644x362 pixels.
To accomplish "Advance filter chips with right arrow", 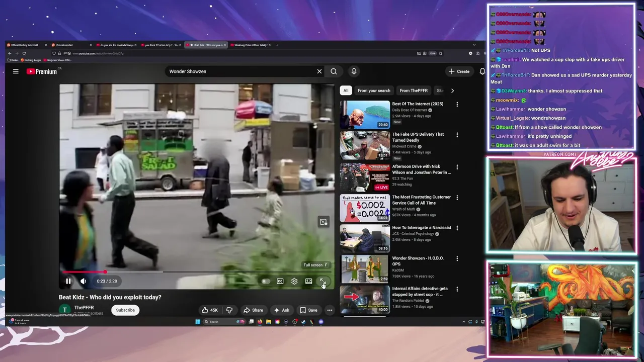I will [452, 90].
